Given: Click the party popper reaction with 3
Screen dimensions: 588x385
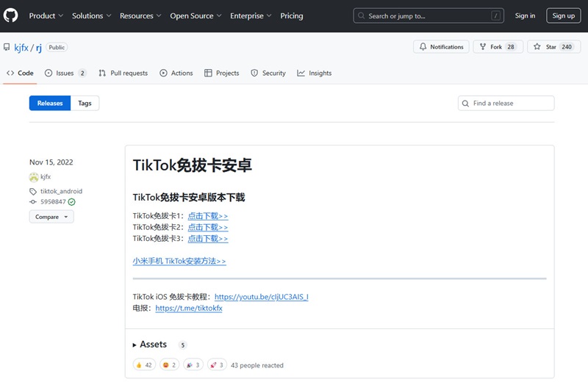Looking at the screenshot, I should point(193,364).
